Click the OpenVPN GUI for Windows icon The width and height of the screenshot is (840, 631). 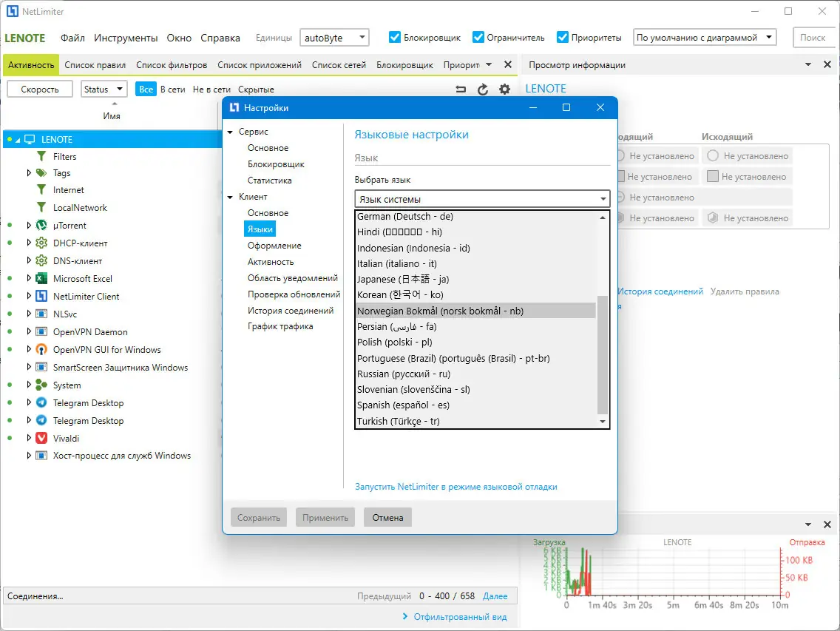click(41, 350)
